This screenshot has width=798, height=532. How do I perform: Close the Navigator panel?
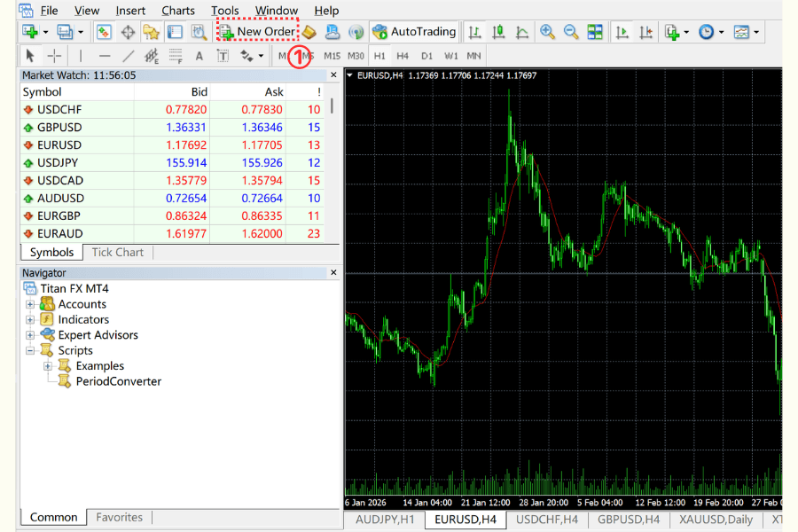pyautogui.click(x=333, y=272)
